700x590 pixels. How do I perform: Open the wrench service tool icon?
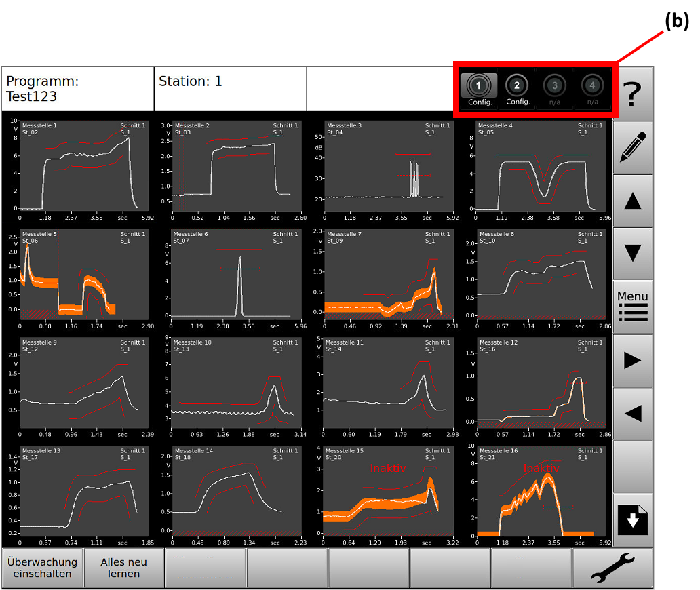coord(612,568)
